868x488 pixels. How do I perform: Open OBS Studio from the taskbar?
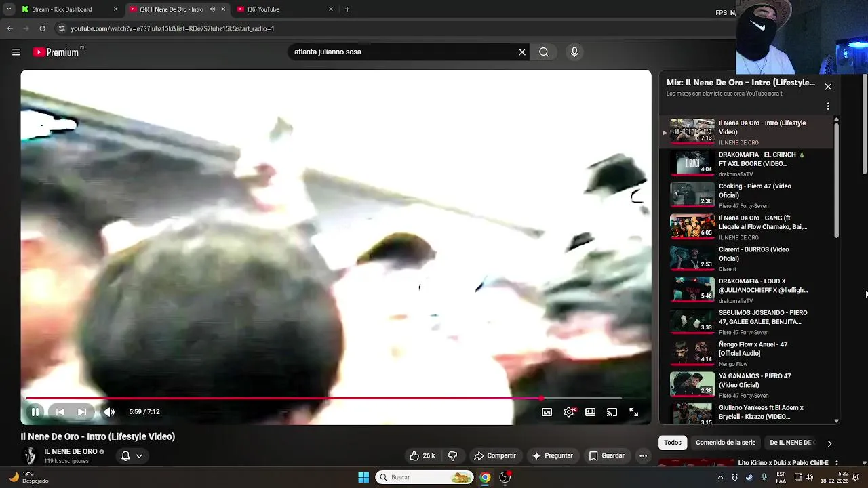[x=505, y=477]
